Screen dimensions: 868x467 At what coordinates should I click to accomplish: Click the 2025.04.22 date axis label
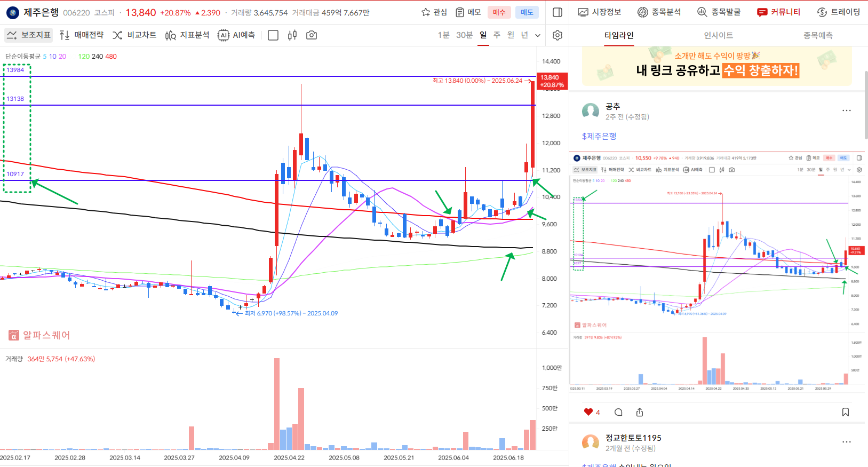pos(289,457)
